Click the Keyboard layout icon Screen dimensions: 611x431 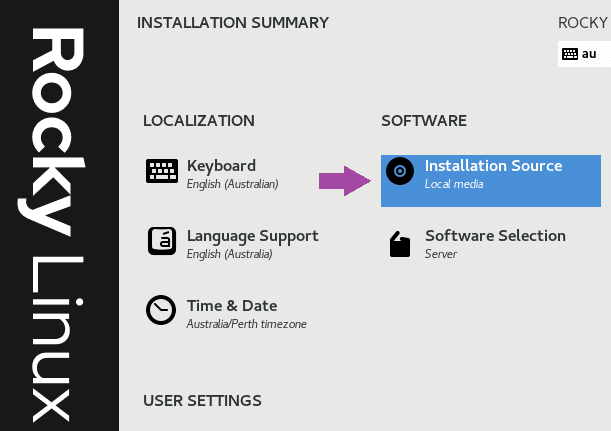click(x=162, y=171)
